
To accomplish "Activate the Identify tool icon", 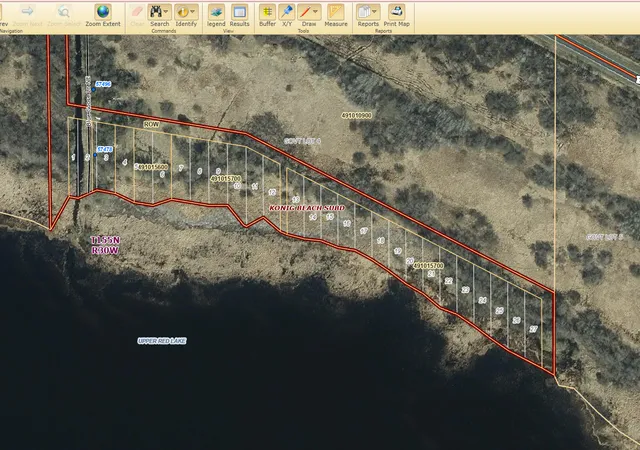I will 182,12.
